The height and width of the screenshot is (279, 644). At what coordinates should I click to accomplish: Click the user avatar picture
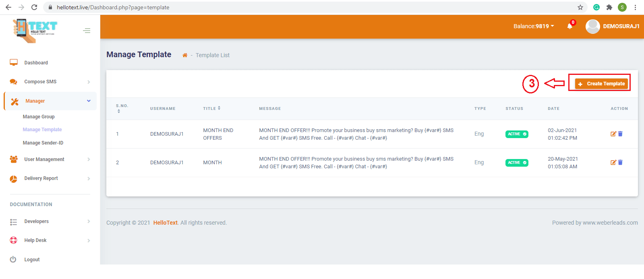(x=592, y=27)
